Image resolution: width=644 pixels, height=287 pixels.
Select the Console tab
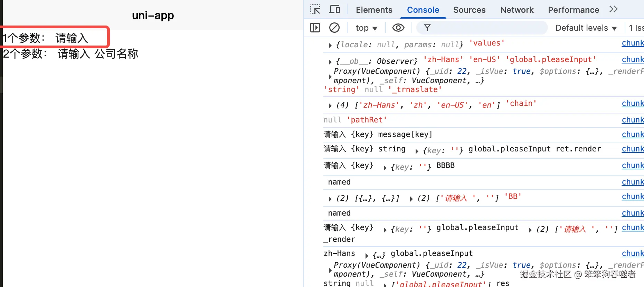coord(423,10)
